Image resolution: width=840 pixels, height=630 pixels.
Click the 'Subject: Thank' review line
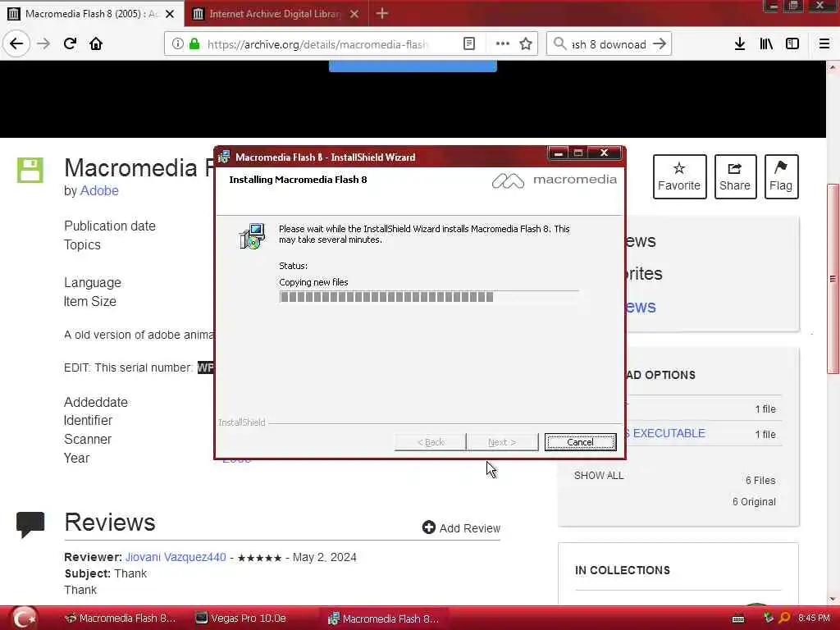tap(106, 573)
